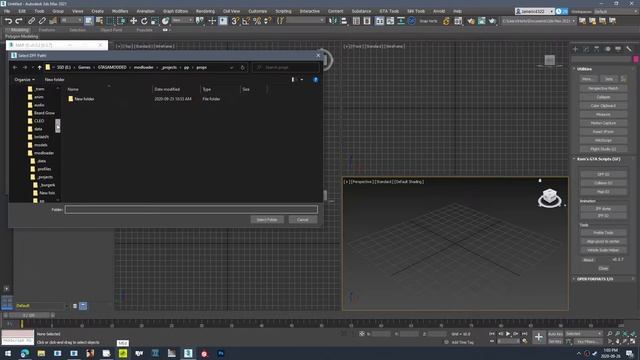This screenshot has height=360, width=640.
Task: Activate the Select and Scale tool
Action: pos(155,21)
